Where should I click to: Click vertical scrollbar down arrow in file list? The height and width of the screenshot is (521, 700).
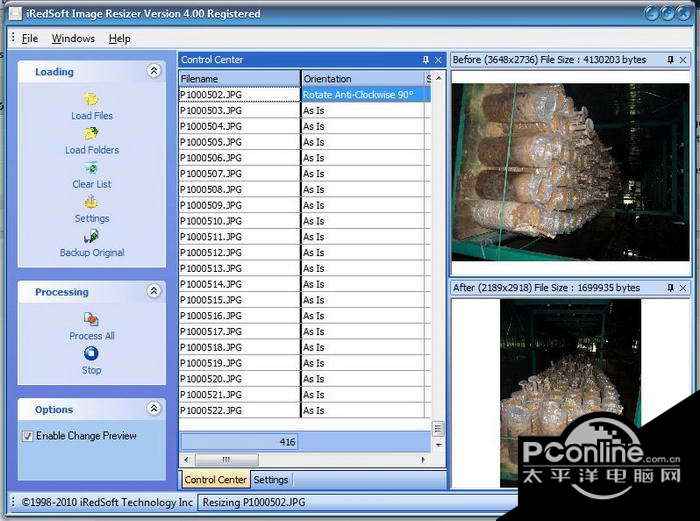(x=438, y=445)
